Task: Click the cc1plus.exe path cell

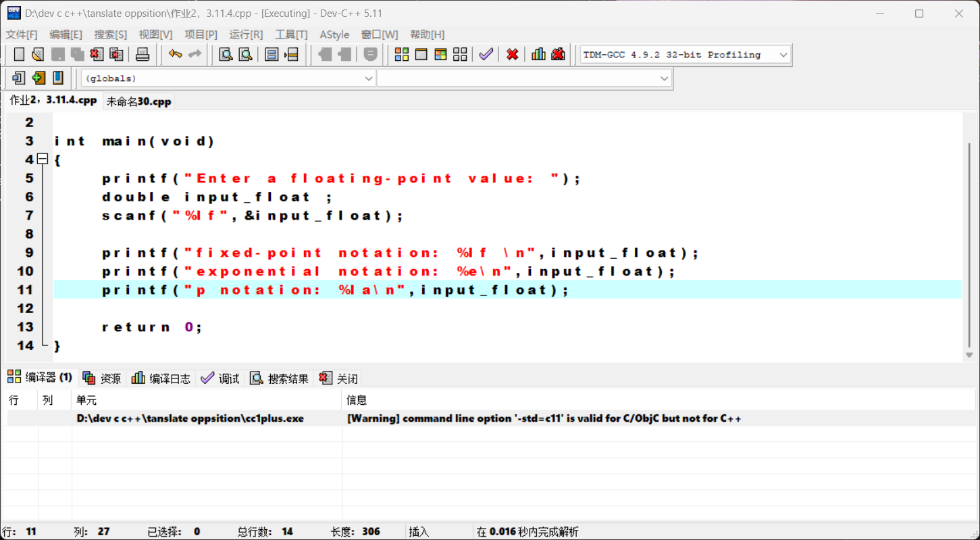Action: pyautogui.click(x=190, y=418)
